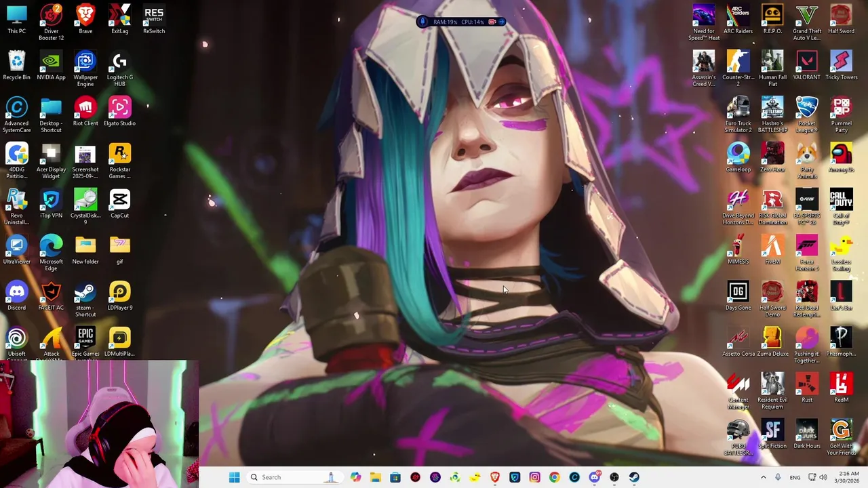Open the Forza Horizon 5 desktop shortcut
Image resolution: width=868 pixels, height=488 pixels.
coord(807,253)
